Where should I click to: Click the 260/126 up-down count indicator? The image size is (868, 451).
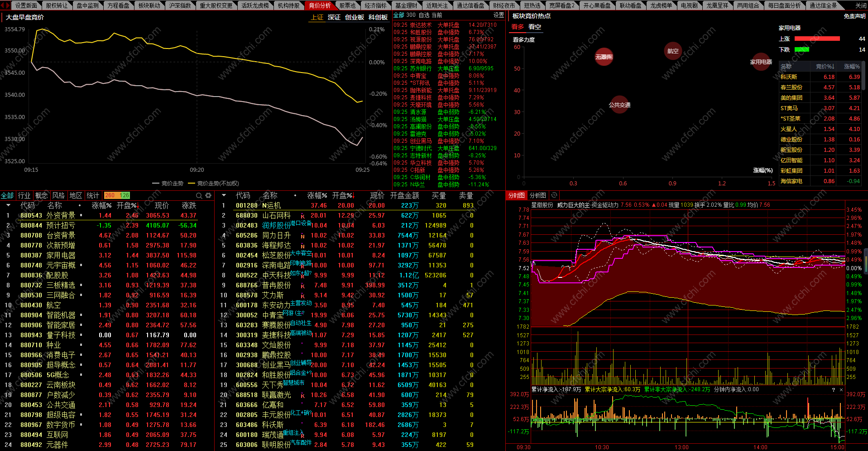[x=117, y=195]
